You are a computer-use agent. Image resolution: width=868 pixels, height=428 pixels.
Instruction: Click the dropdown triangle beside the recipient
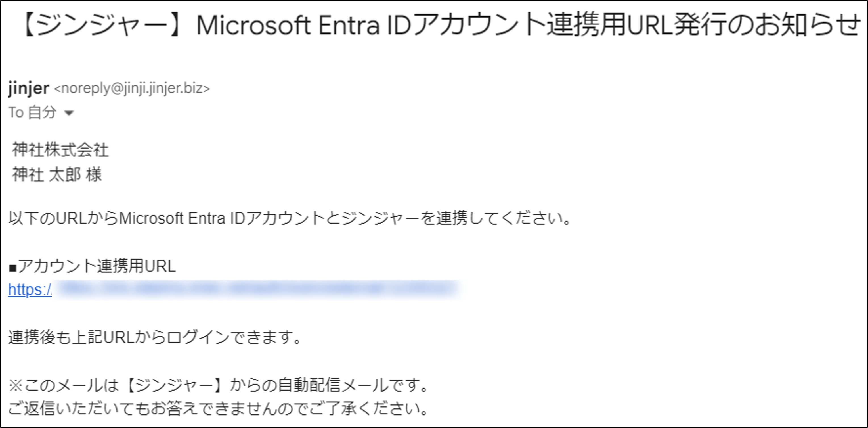pos(69,113)
